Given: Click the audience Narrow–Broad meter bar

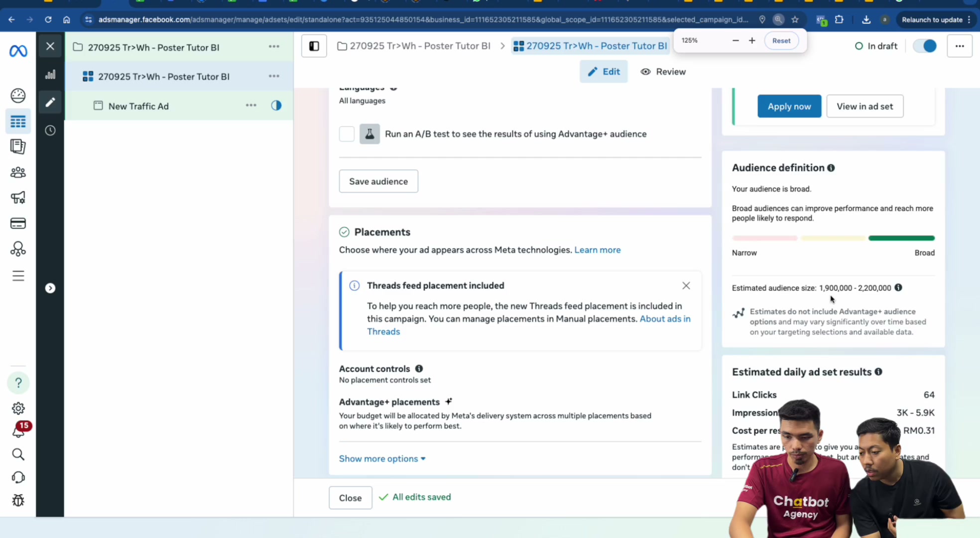Looking at the screenshot, I should click(833, 238).
